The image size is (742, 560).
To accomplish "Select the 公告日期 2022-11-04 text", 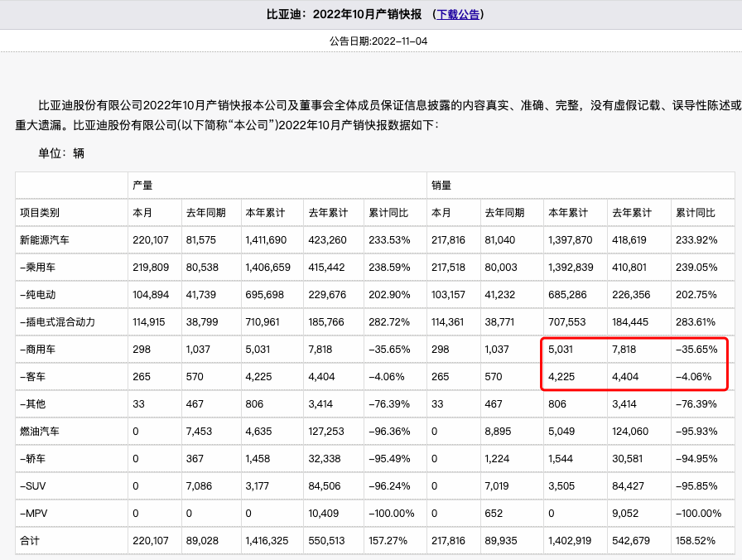I will tap(378, 41).
